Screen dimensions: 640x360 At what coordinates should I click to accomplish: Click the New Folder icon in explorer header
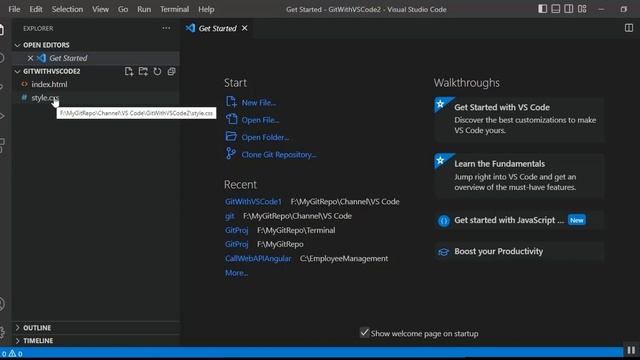[x=143, y=71]
